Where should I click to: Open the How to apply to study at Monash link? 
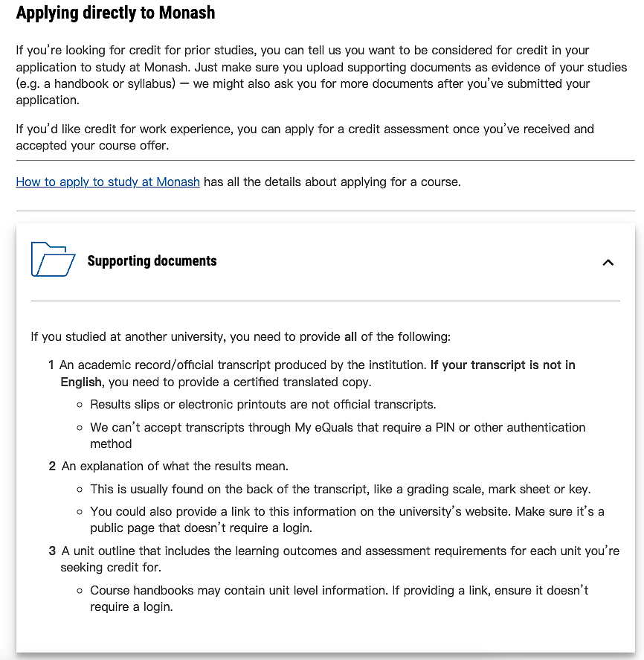(108, 182)
